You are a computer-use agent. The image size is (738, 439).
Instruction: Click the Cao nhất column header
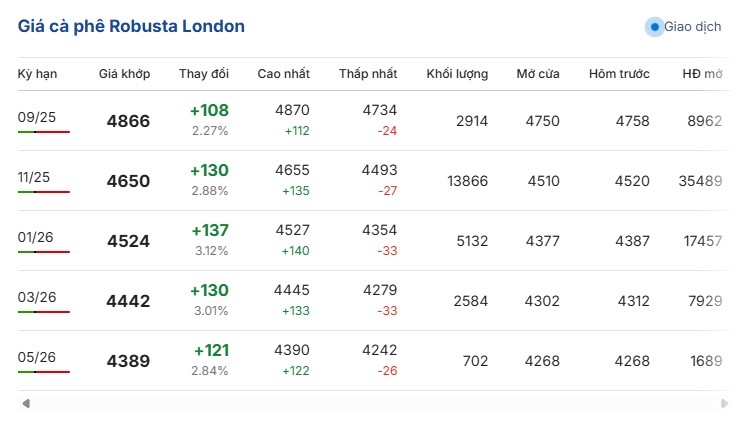coord(283,74)
